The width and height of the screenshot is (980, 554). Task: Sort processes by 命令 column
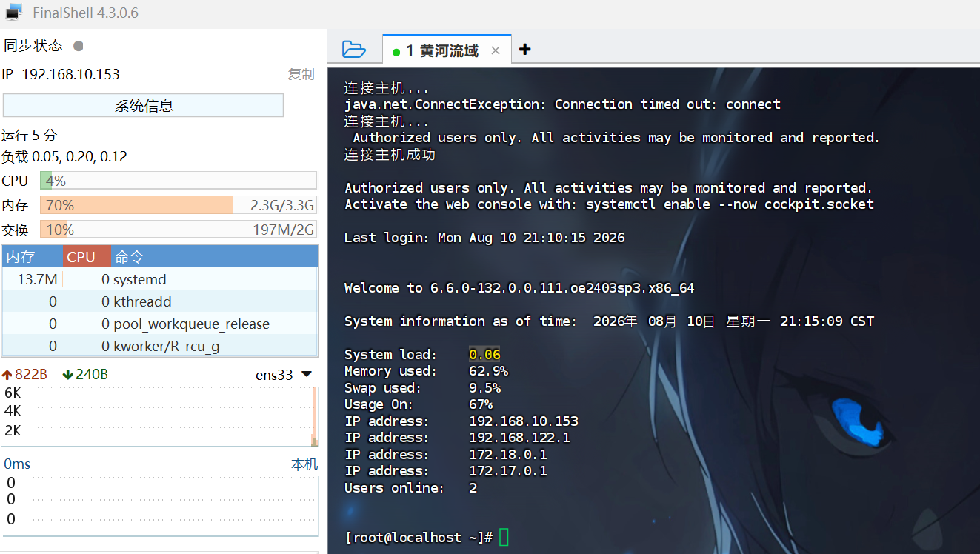[x=214, y=257]
